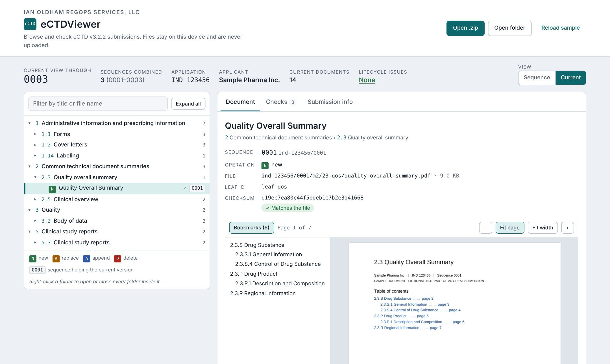Collapse the 2.3 Quality overall summary folder
Viewport: 610px width, 364px height.
pos(35,177)
